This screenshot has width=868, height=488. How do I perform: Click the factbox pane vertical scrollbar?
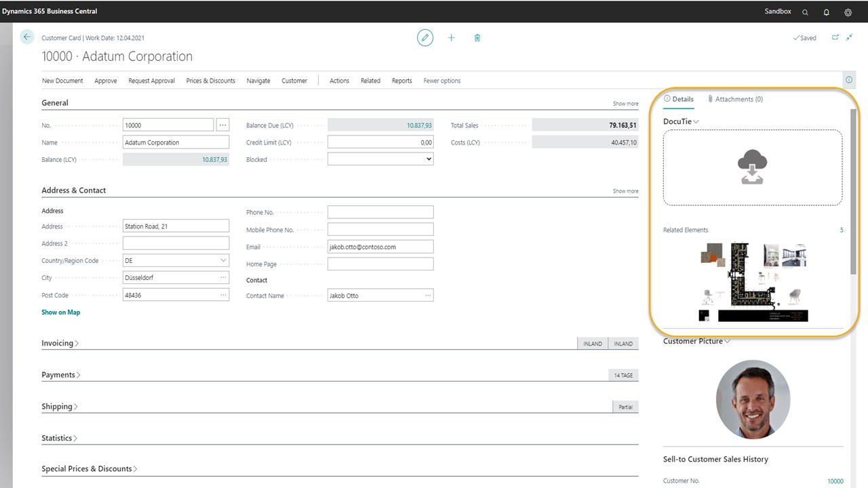(x=853, y=191)
